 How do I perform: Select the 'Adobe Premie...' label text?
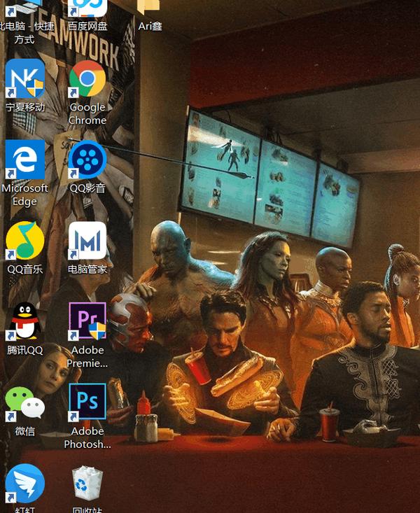[x=87, y=357]
